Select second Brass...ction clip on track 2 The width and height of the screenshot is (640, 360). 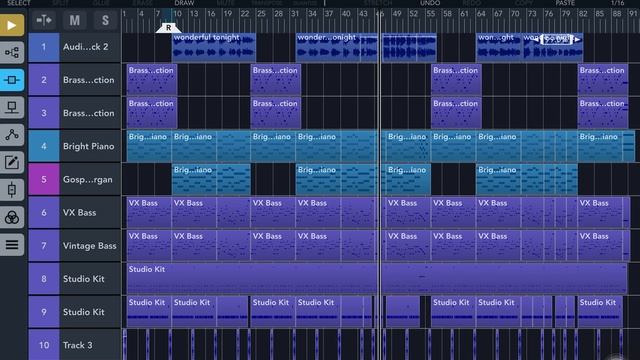click(276, 80)
